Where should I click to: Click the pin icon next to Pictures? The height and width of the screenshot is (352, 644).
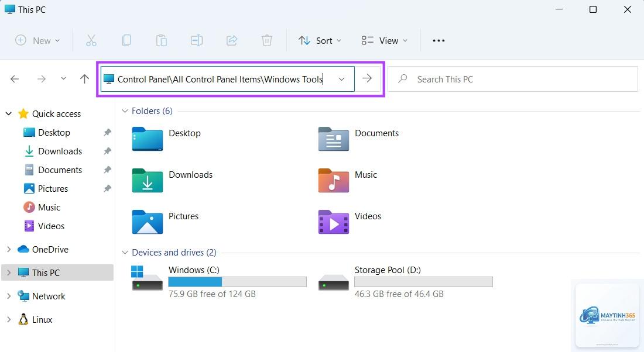(x=107, y=188)
